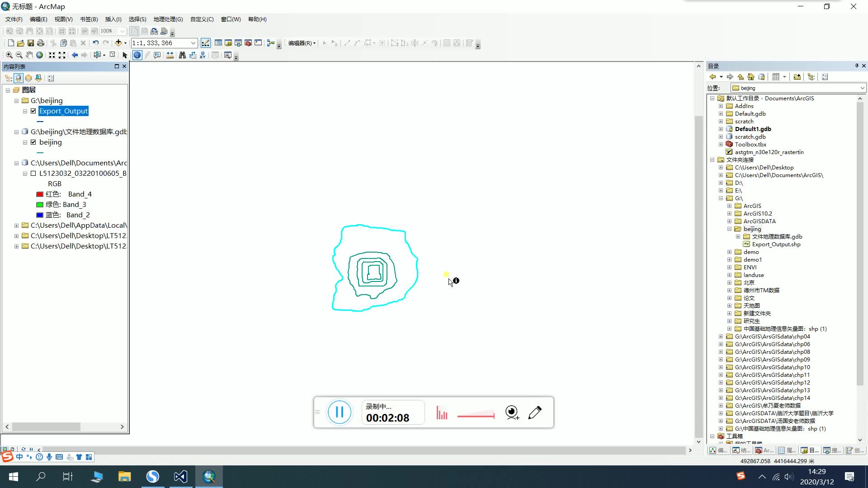Open the 选择(S) menu
The width and height of the screenshot is (868, 488).
click(137, 19)
